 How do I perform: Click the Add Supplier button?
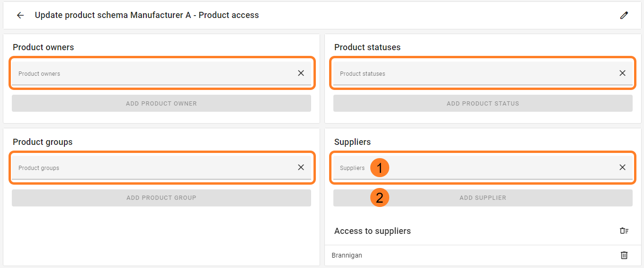[483, 198]
